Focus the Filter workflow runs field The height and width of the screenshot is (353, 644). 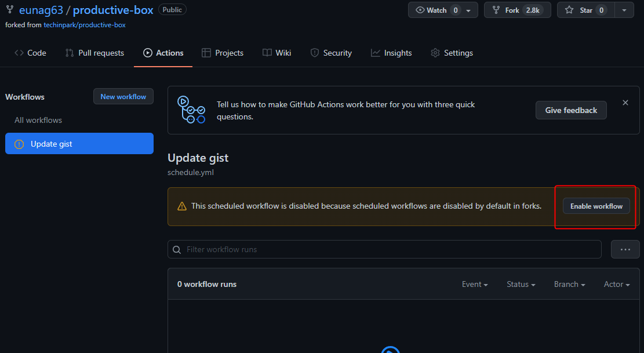pos(384,250)
